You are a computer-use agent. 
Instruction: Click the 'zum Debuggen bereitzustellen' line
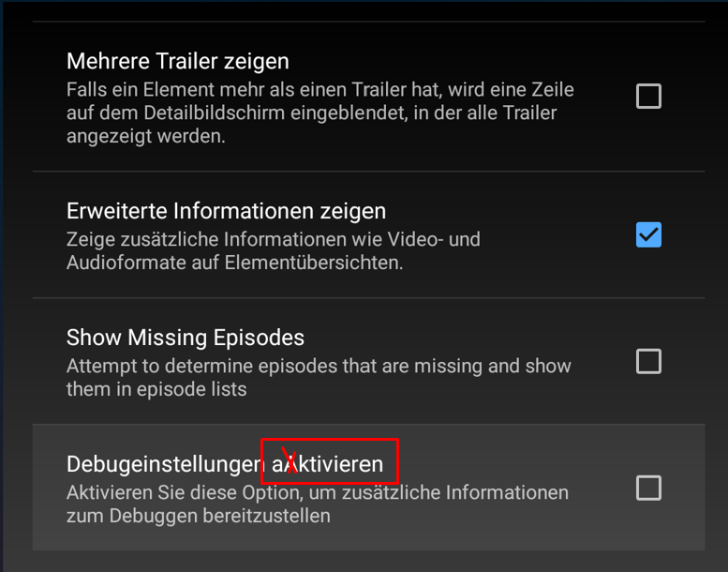pos(199,516)
